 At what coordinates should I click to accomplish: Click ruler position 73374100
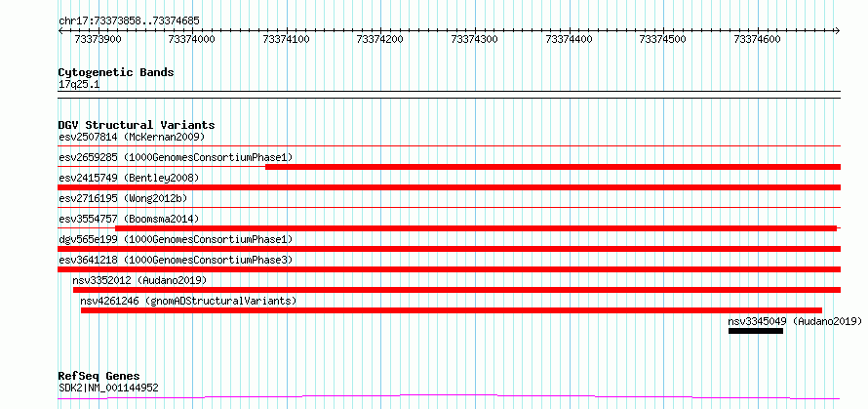pos(287,39)
